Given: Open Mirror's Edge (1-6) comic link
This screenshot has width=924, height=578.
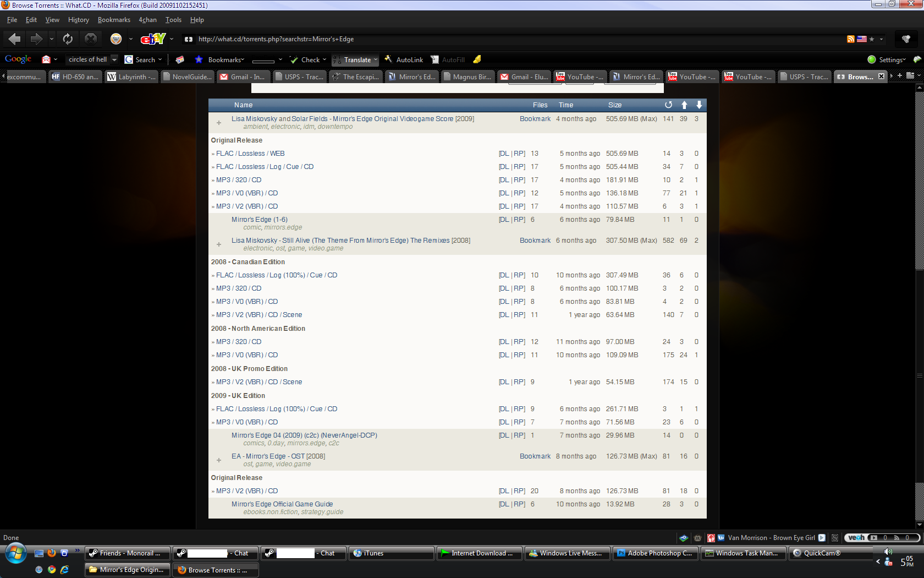Looking at the screenshot, I should coord(260,220).
